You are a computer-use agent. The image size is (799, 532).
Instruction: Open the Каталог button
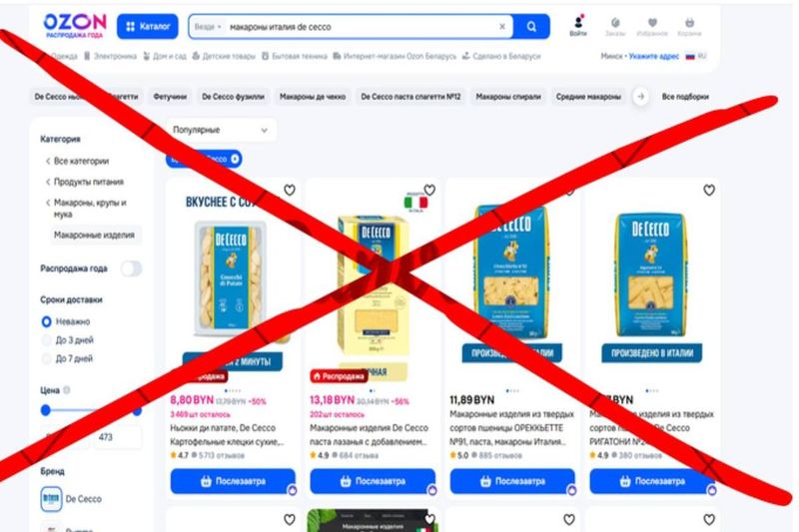147,27
